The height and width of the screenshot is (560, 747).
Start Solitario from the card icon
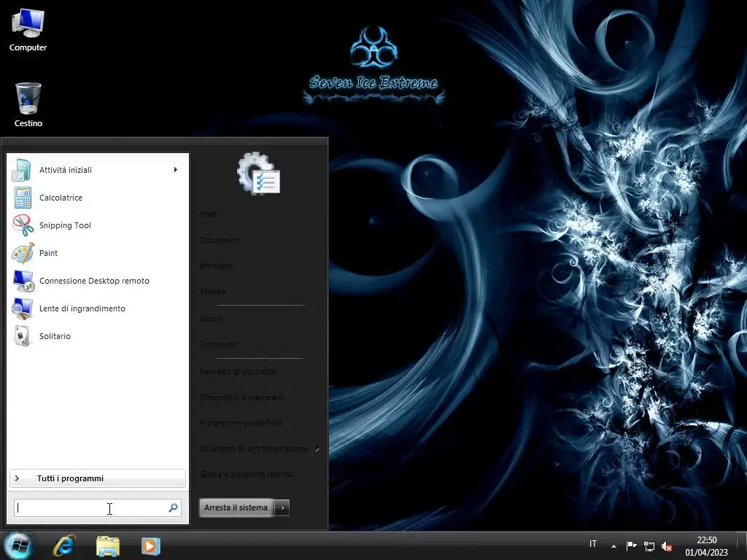(x=23, y=336)
